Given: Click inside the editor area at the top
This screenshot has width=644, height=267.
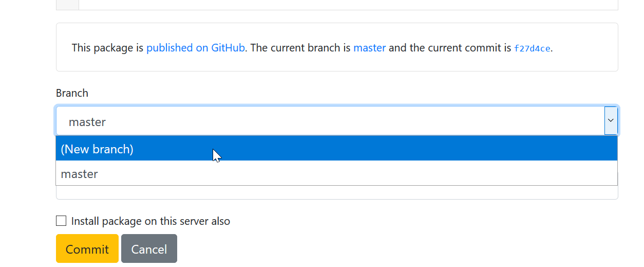Looking at the screenshot, I should (348, 5).
